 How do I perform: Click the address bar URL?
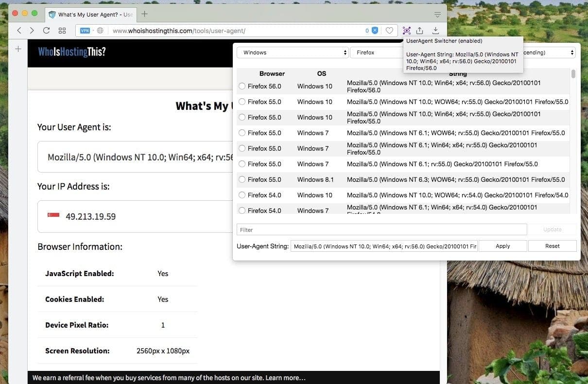point(179,31)
